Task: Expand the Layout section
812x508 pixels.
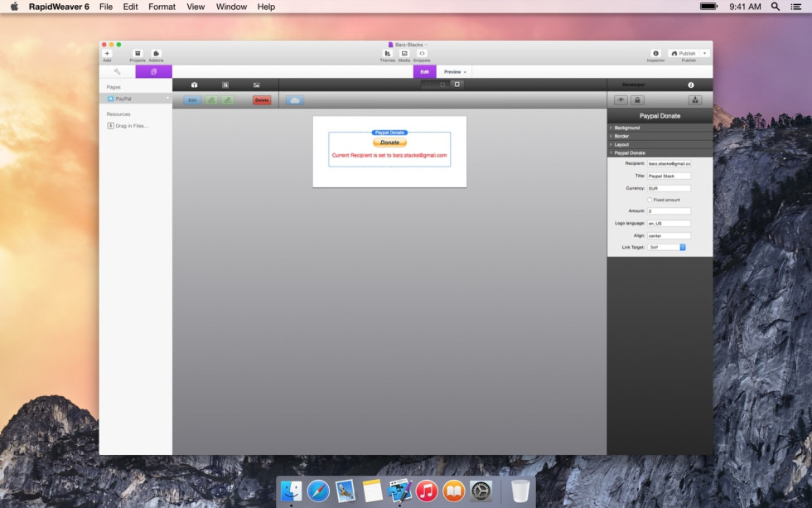Action: pyautogui.click(x=660, y=144)
